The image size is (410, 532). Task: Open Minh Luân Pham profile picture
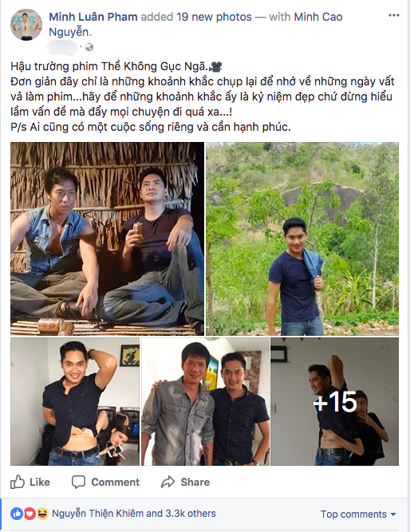coord(26,25)
